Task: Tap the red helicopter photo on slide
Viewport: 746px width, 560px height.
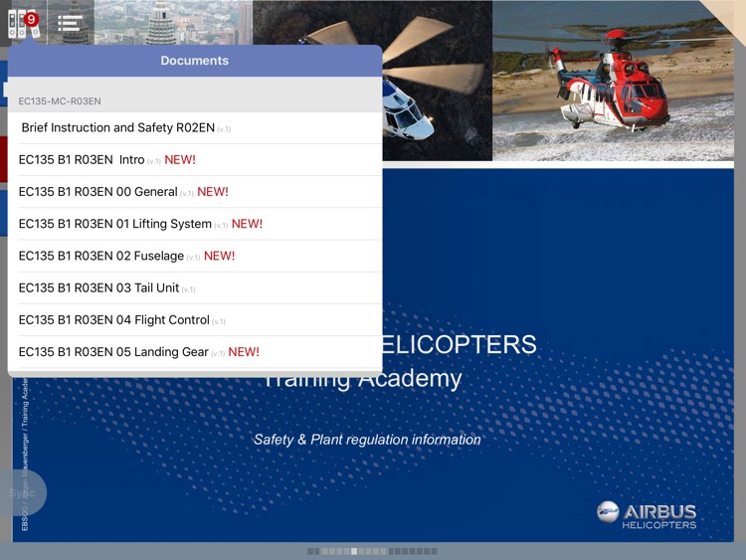Action: tap(613, 81)
